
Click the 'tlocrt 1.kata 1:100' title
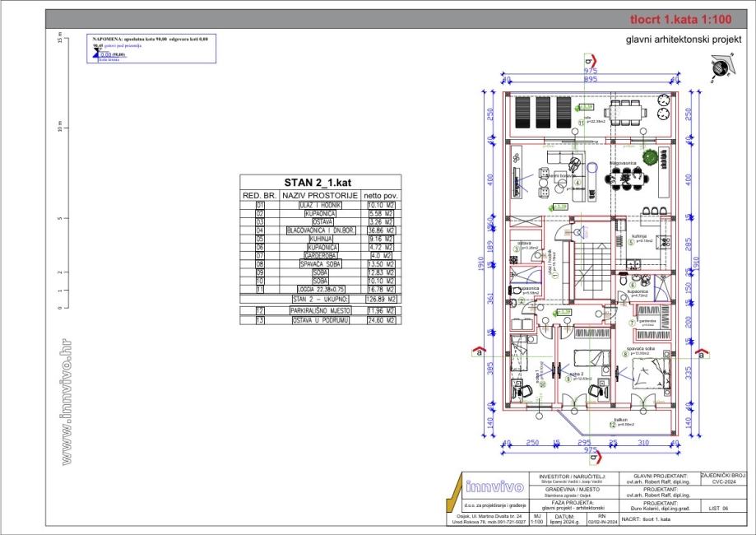680,19
